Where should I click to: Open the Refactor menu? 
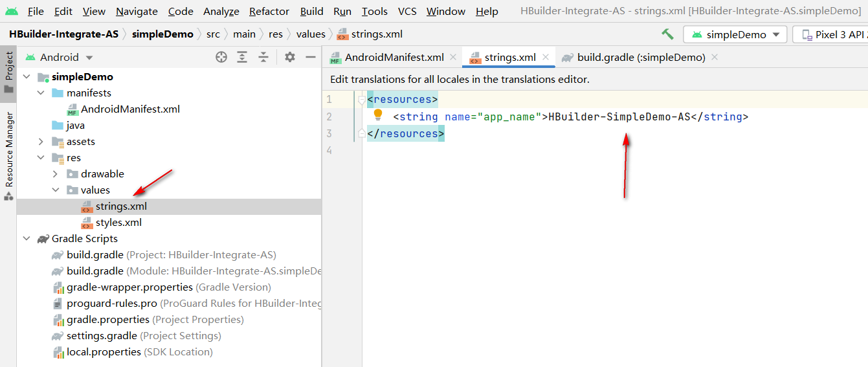tap(269, 11)
